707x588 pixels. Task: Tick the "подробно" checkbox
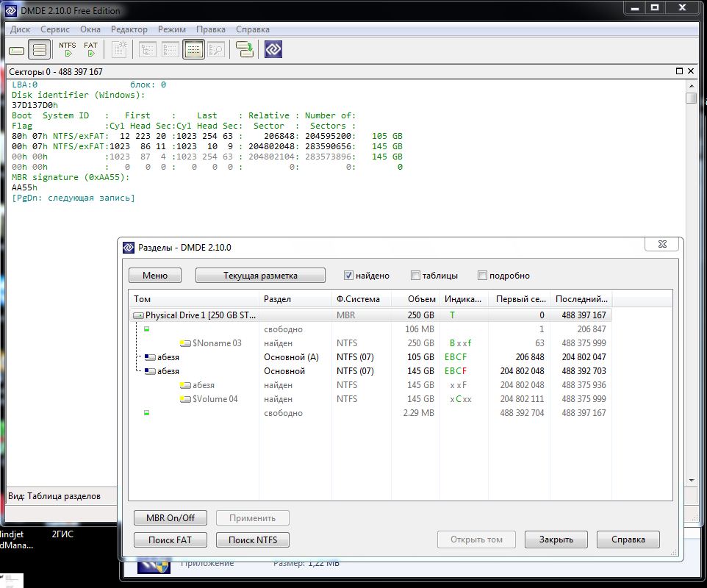tap(483, 276)
